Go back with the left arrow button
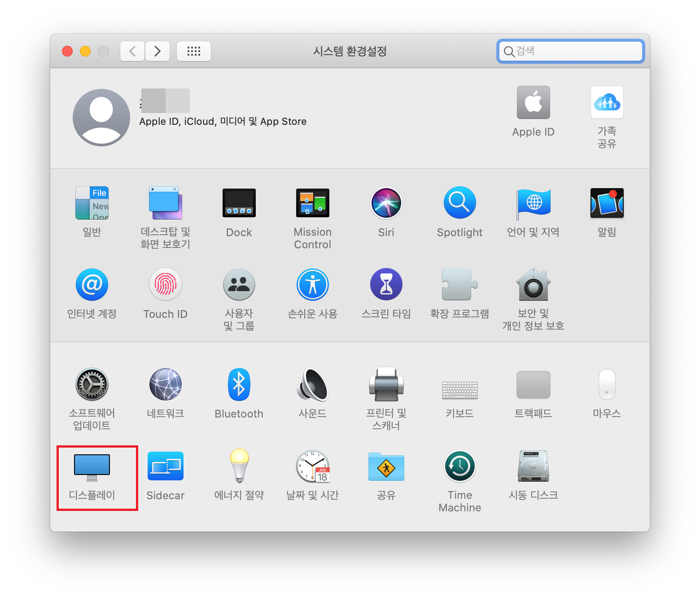Image resolution: width=700 pixels, height=598 pixels. pos(132,51)
